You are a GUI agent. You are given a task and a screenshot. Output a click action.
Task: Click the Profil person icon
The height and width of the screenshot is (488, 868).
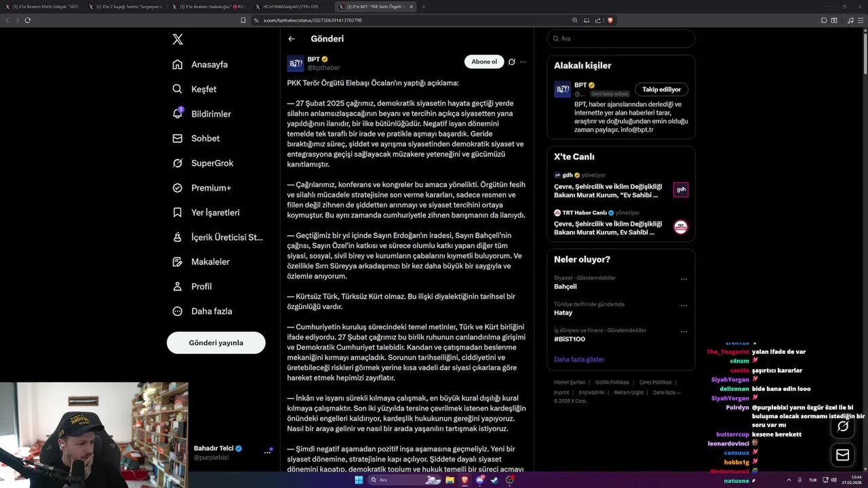click(x=178, y=287)
